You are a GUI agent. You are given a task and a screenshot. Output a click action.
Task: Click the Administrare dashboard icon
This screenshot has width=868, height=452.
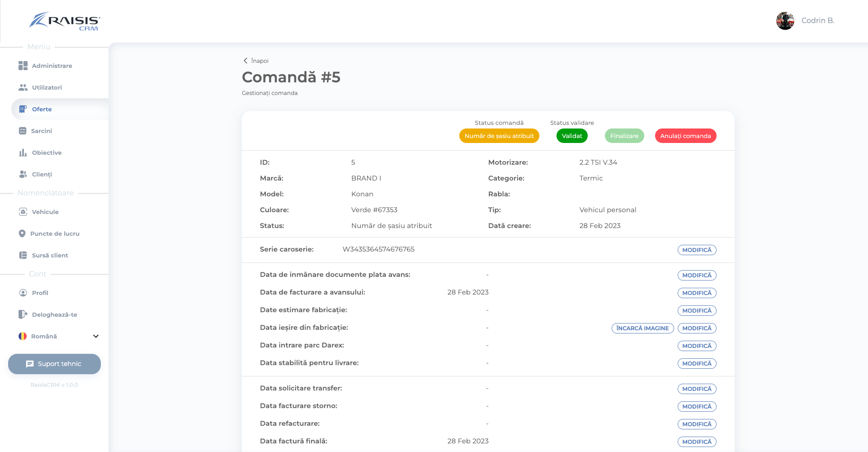coord(23,66)
